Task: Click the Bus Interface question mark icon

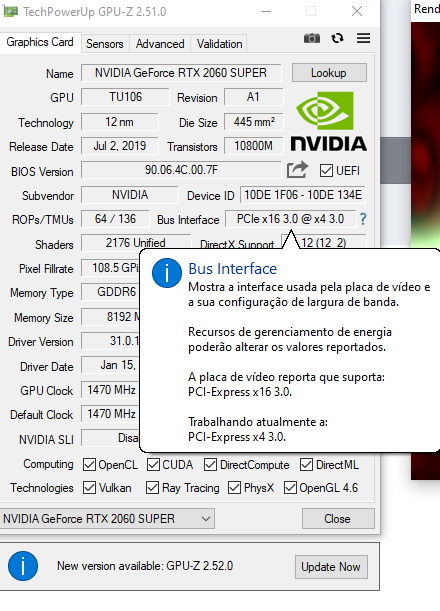Action: pos(363,219)
